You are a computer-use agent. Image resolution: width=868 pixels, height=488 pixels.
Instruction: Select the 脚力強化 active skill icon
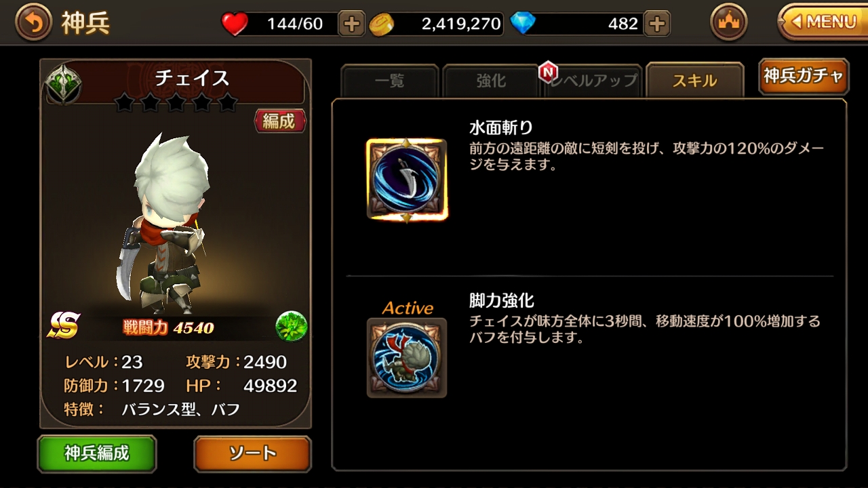tap(407, 358)
